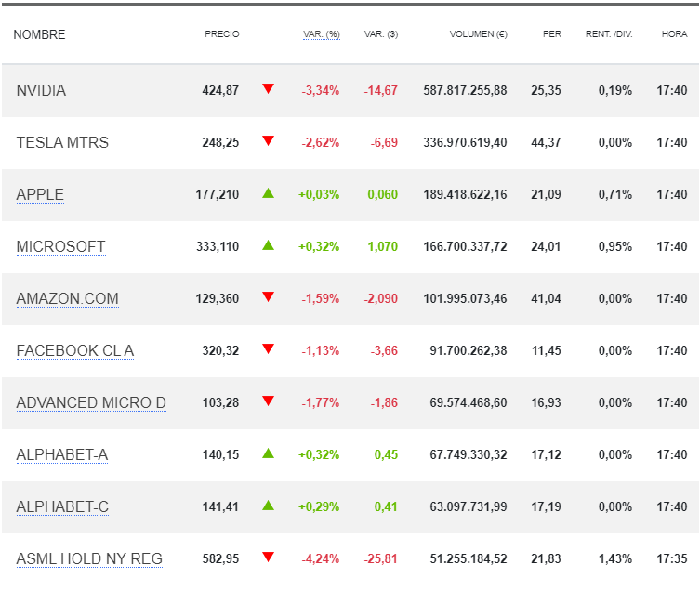Select FACEBOOK volume 91.700.262,38
700x591 pixels.
point(469,351)
